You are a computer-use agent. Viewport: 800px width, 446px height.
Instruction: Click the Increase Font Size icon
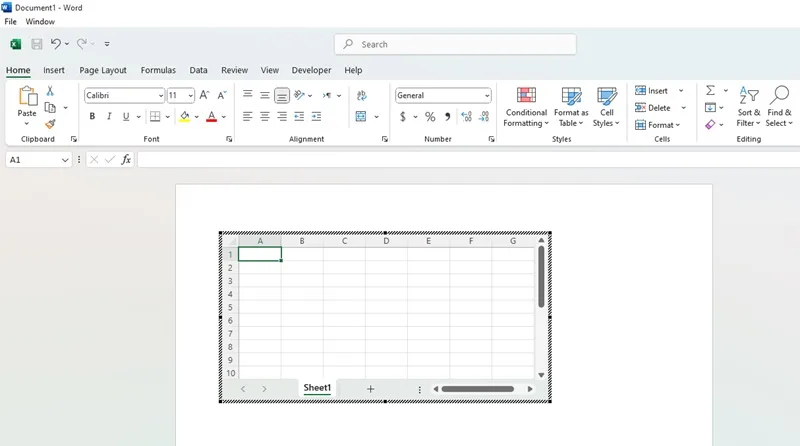pyautogui.click(x=205, y=95)
